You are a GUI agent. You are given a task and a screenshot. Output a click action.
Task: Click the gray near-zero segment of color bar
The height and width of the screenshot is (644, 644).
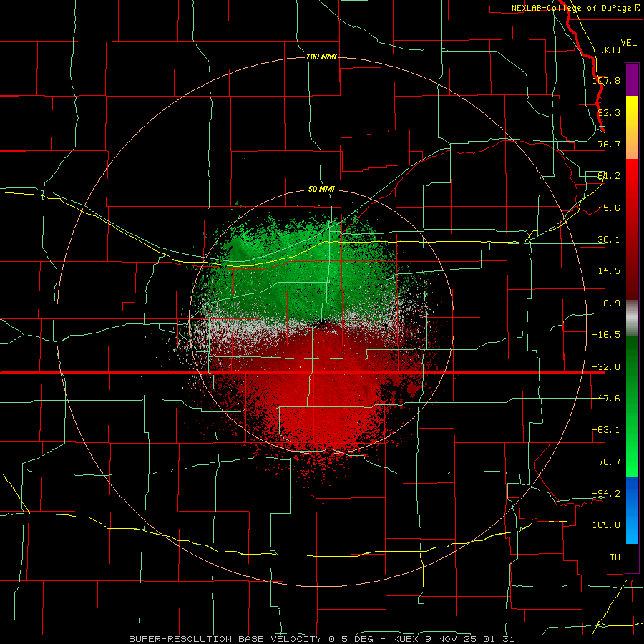(632, 318)
